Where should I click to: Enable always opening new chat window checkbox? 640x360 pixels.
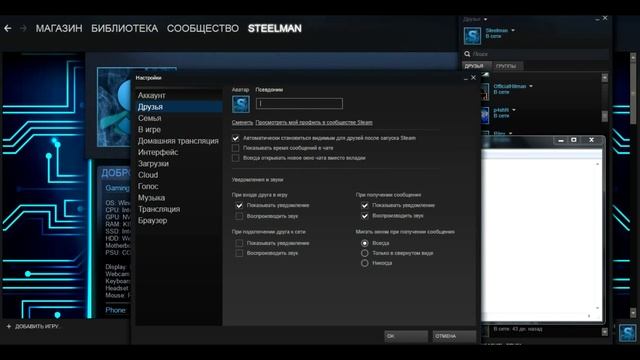point(236,158)
